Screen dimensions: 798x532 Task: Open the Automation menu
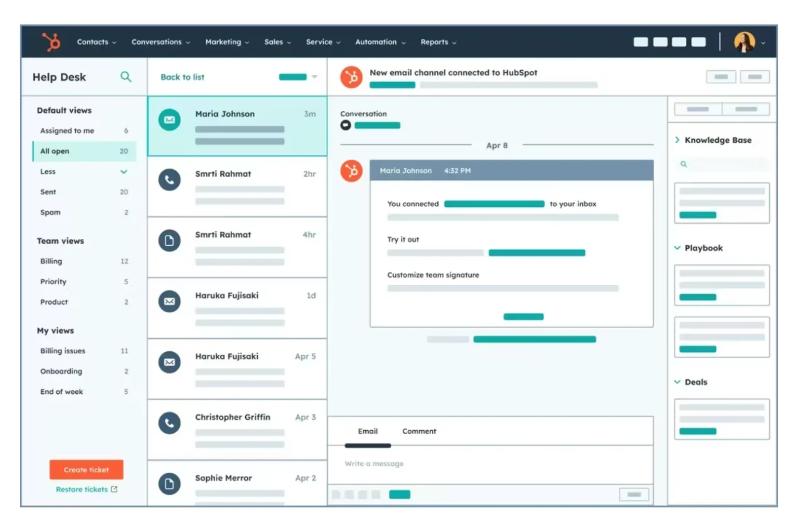pyautogui.click(x=380, y=42)
